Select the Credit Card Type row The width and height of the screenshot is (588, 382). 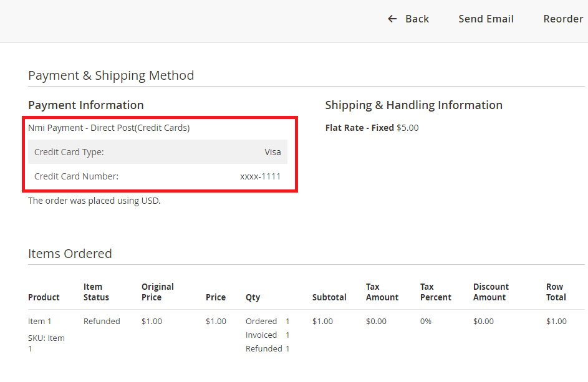click(158, 152)
